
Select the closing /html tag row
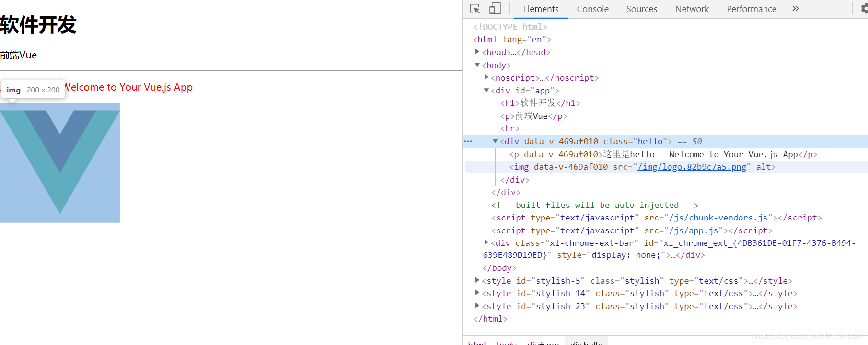pos(490,319)
